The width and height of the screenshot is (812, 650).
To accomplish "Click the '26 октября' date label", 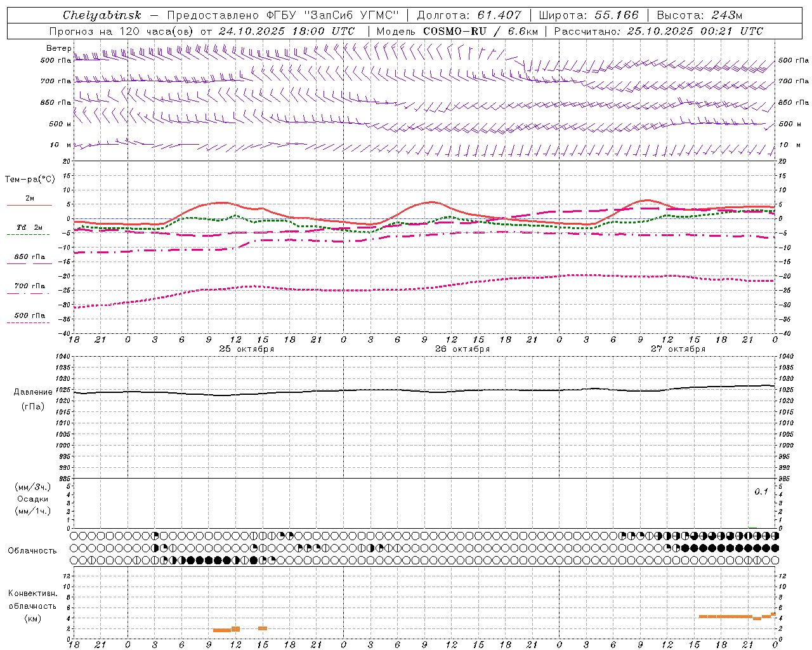I will tap(462, 349).
